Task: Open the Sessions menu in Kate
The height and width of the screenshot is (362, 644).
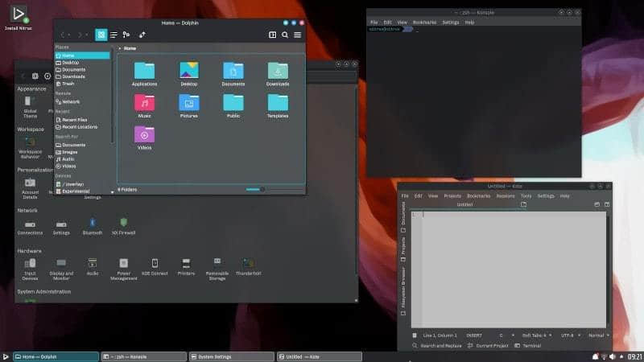Action: [505, 195]
